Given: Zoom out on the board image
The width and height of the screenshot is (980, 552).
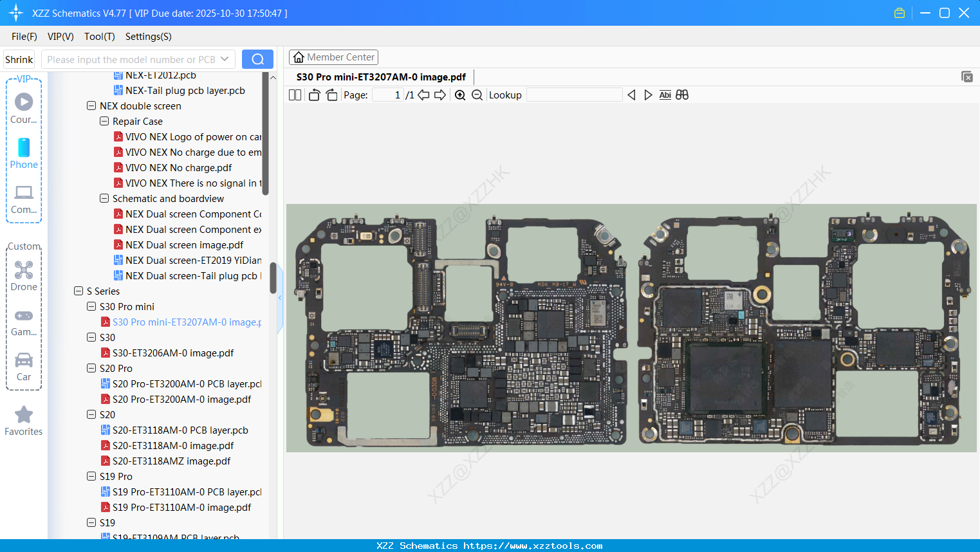Looking at the screenshot, I should 477,95.
